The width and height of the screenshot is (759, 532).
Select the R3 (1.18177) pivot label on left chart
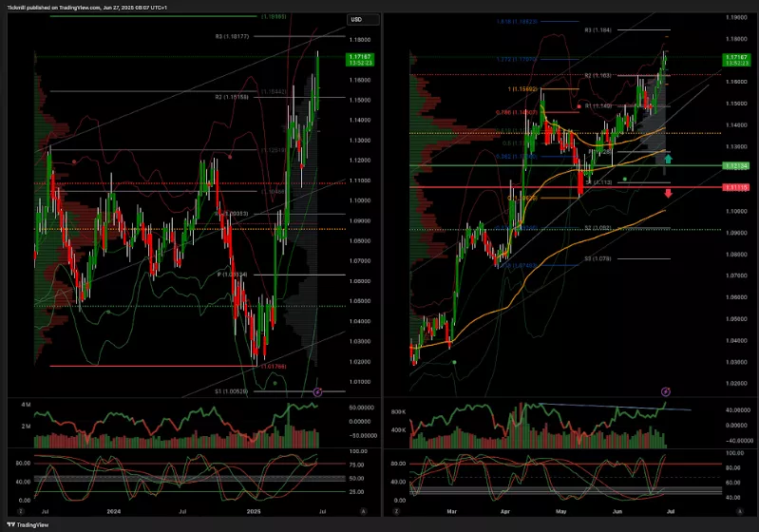(x=232, y=36)
